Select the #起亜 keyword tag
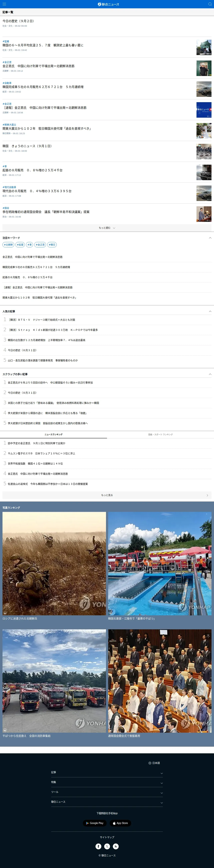Screen dimensions: 214x868 tap(20, 245)
